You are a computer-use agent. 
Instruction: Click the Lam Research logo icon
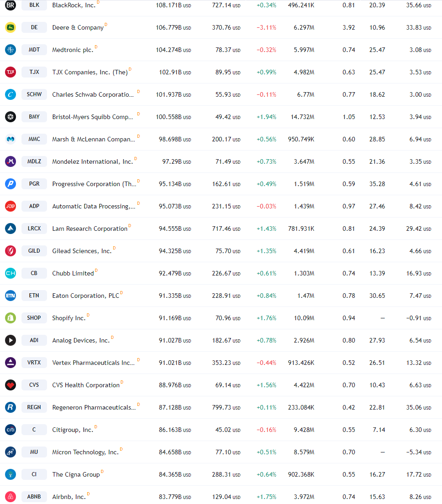click(11, 229)
